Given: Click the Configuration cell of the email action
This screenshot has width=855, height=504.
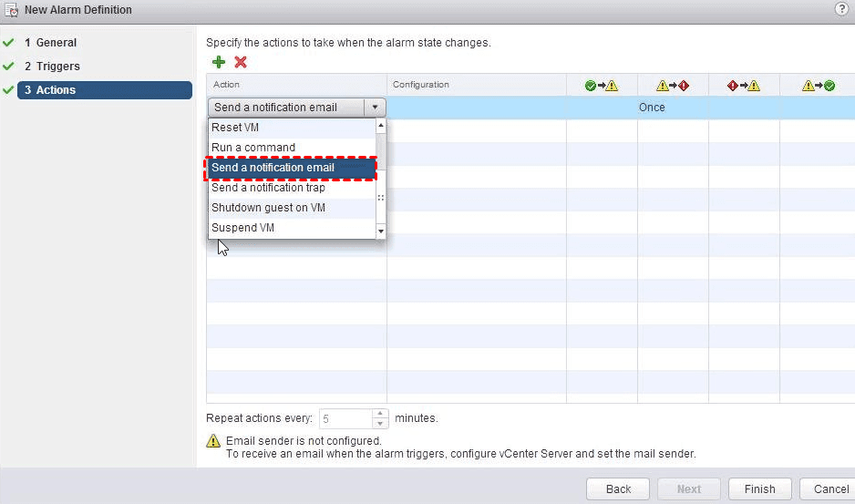Looking at the screenshot, I should 477,108.
